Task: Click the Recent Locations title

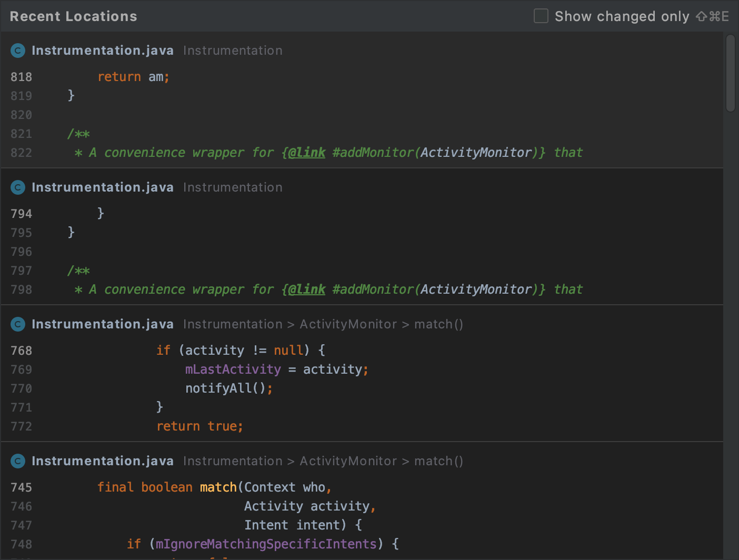Action: pos(73,16)
